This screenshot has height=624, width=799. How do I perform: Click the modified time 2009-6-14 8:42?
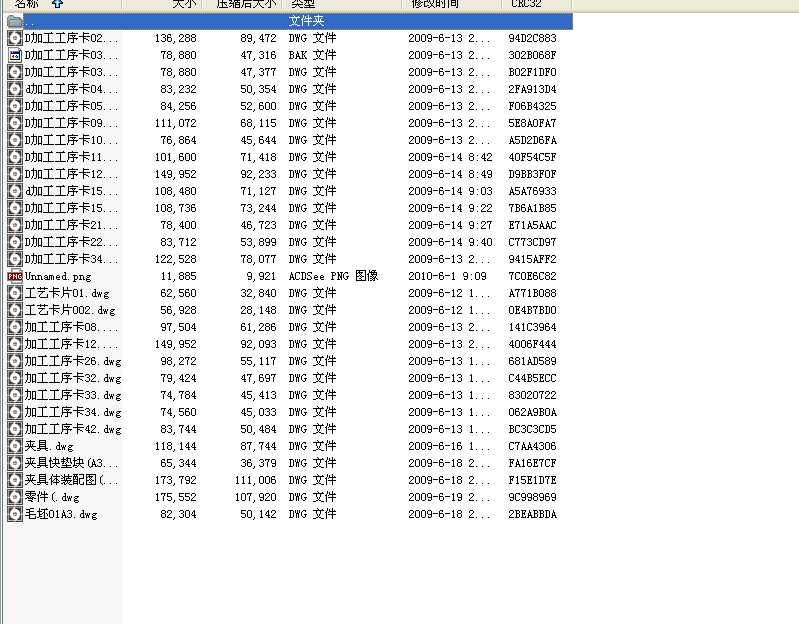click(450, 157)
